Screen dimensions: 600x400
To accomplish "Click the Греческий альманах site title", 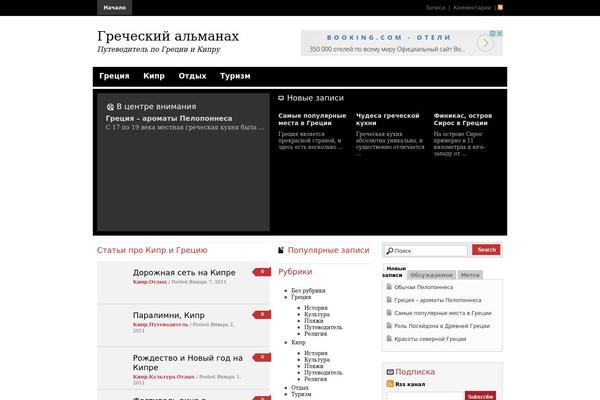I will (168, 36).
